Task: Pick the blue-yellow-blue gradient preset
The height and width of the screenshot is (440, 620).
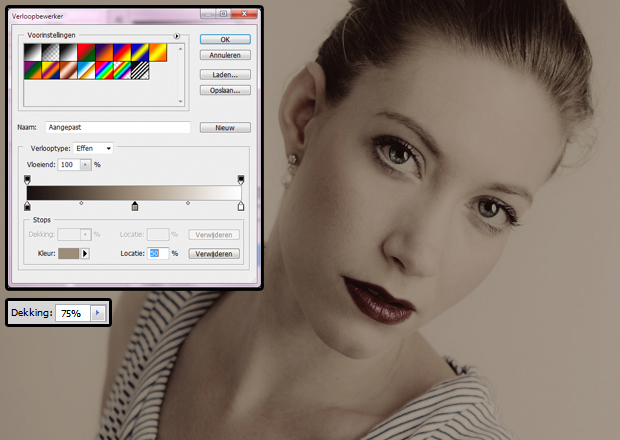Action: [x=140, y=53]
